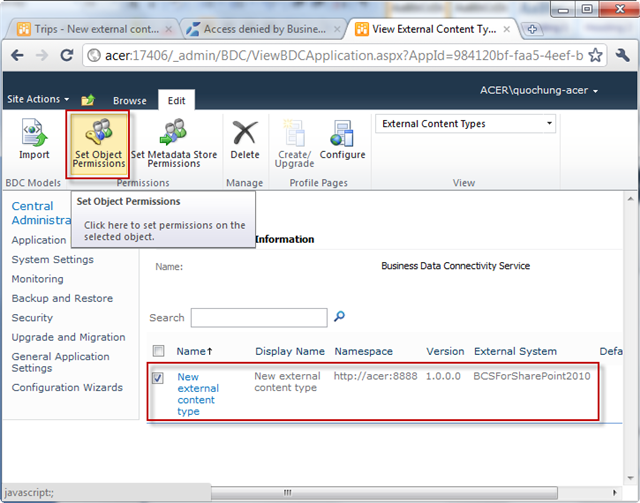
Task: Close the Access denied browser tab
Action: pos(337,29)
